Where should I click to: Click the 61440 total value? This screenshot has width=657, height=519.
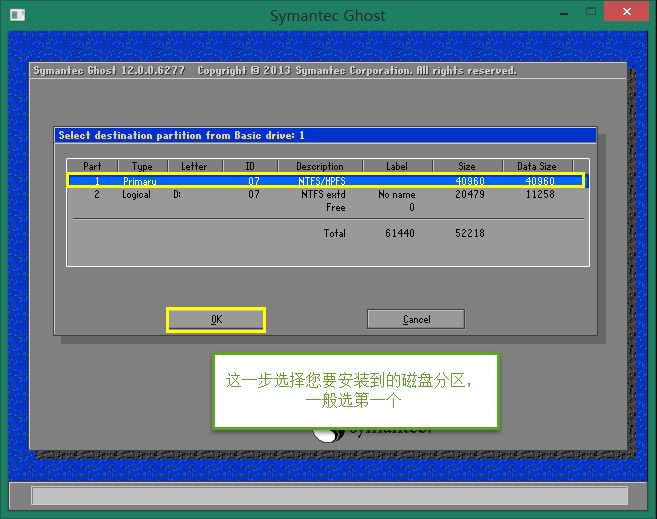[400, 233]
